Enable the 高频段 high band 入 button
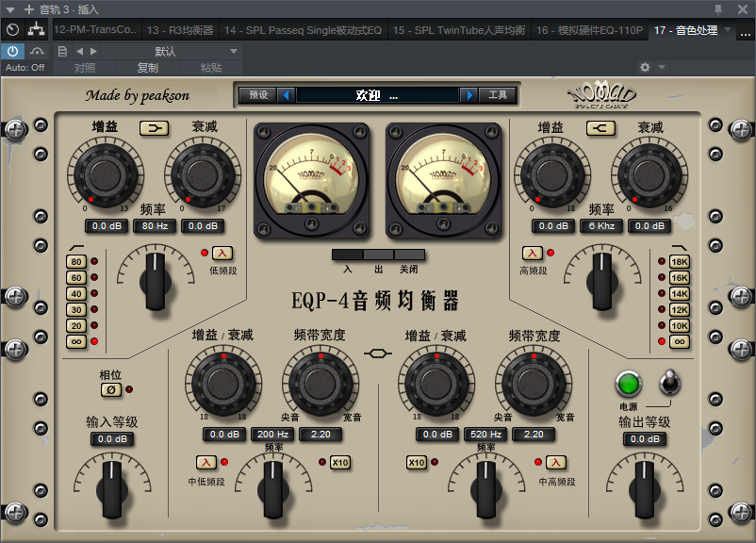756x543 pixels. coord(533,254)
